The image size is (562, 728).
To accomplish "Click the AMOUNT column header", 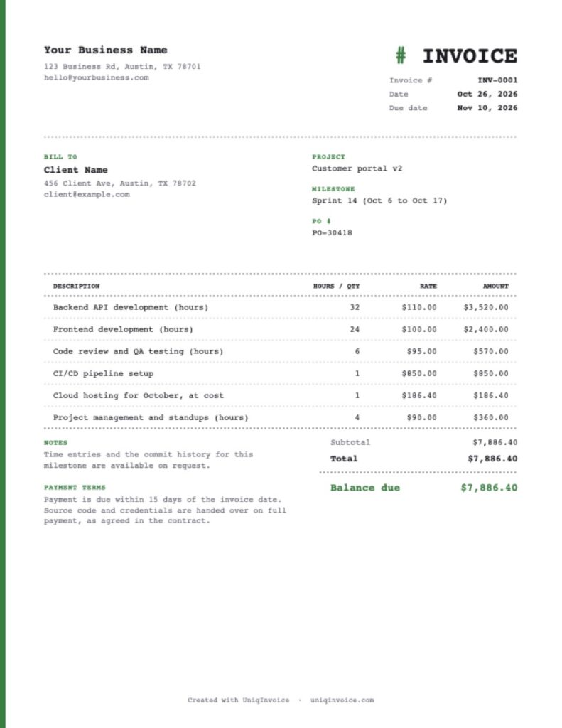I will point(496,286).
